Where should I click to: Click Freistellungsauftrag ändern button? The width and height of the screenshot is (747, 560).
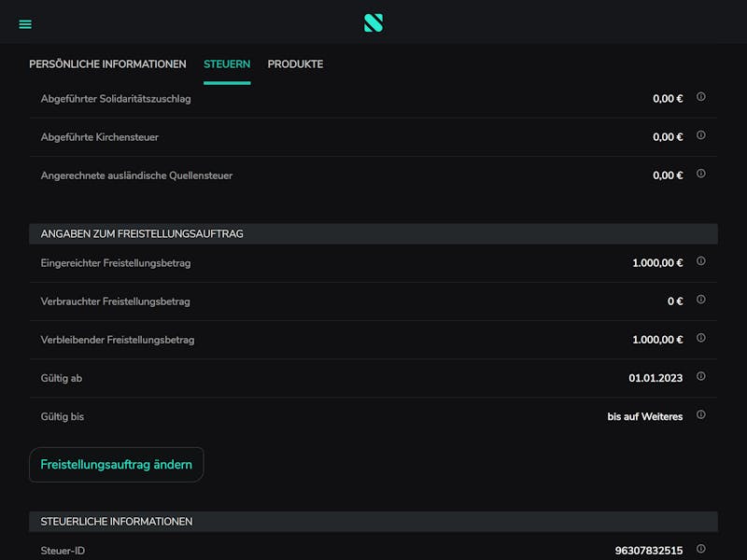coord(116,464)
